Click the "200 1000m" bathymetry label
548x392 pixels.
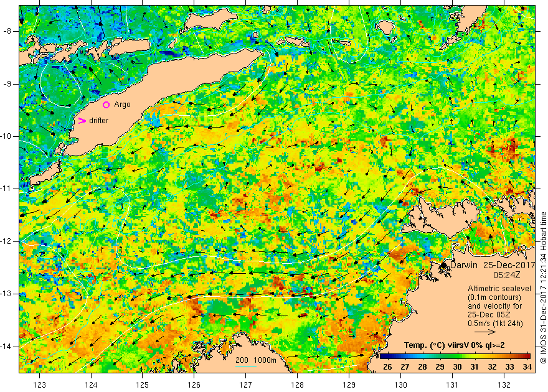click(x=256, y=360)
